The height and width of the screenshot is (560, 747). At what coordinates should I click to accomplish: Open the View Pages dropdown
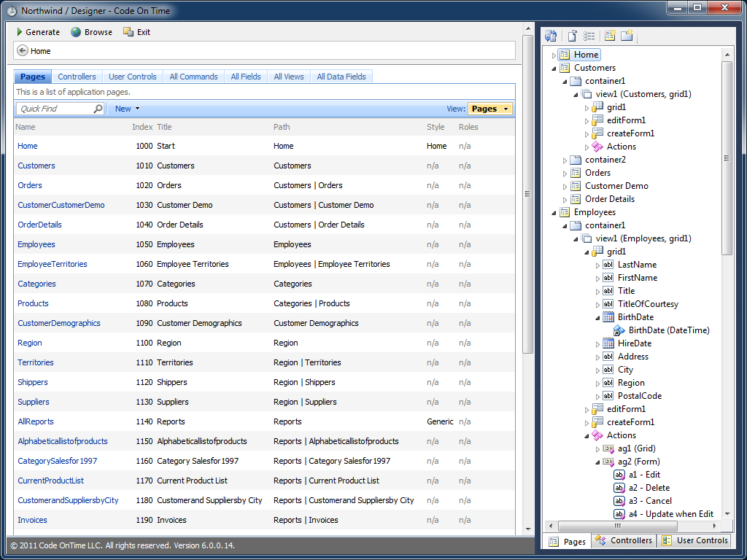tap(489, 109)
